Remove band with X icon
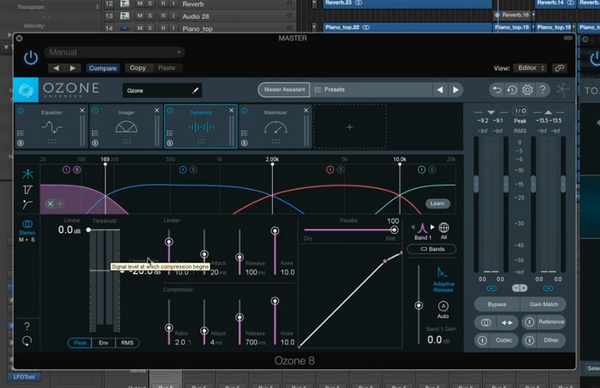 point(50,204)
